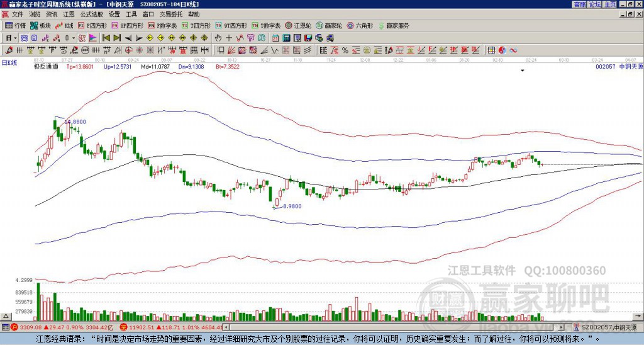Click the percent % tool icon

[x=345, y=50]
